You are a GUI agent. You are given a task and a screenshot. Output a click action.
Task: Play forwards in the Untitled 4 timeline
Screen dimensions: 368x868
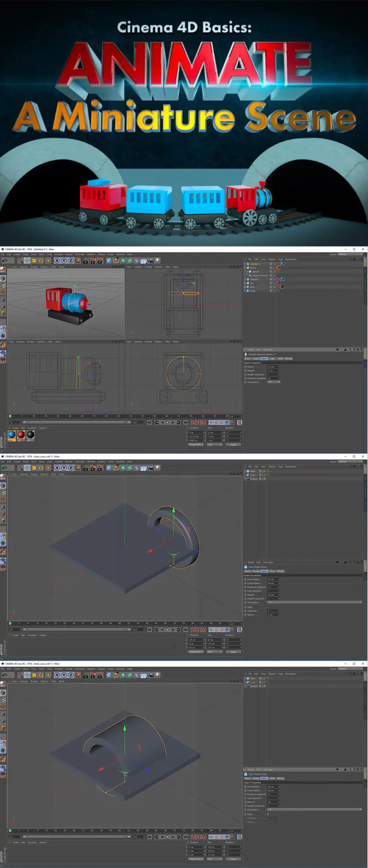point(167,422)
